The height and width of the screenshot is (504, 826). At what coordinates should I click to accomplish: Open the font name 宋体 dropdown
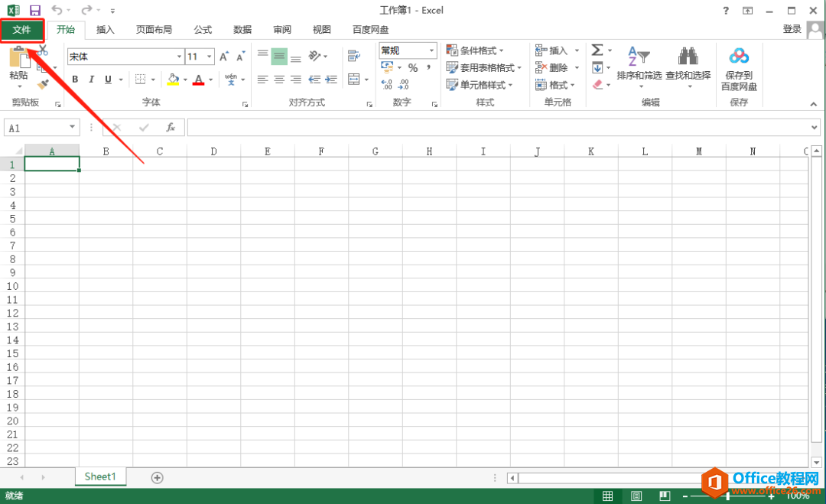click(x=179, y=57)
